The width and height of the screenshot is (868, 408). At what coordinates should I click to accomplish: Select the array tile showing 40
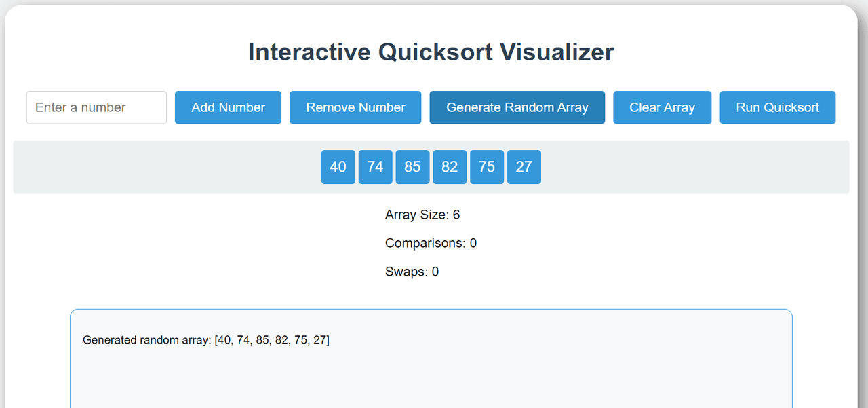click(x=338, y=167)
